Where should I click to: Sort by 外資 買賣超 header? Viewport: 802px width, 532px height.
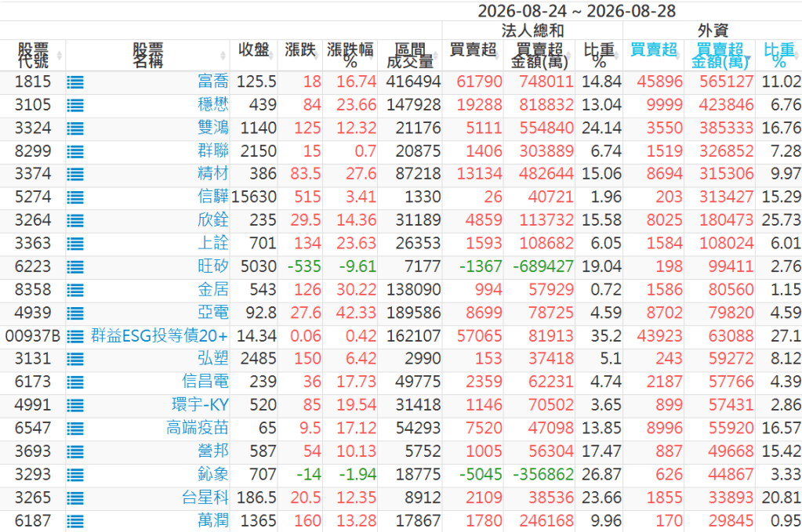tap(654, 55)
